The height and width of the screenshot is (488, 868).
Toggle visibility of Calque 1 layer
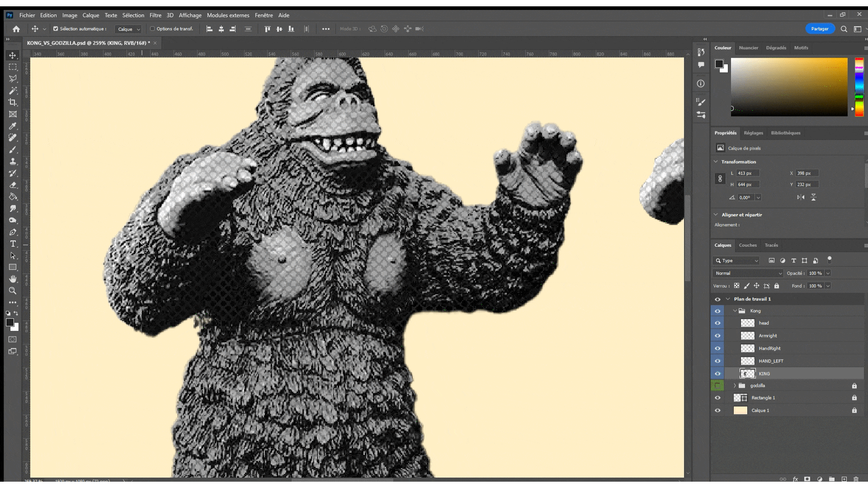[717, 410]
